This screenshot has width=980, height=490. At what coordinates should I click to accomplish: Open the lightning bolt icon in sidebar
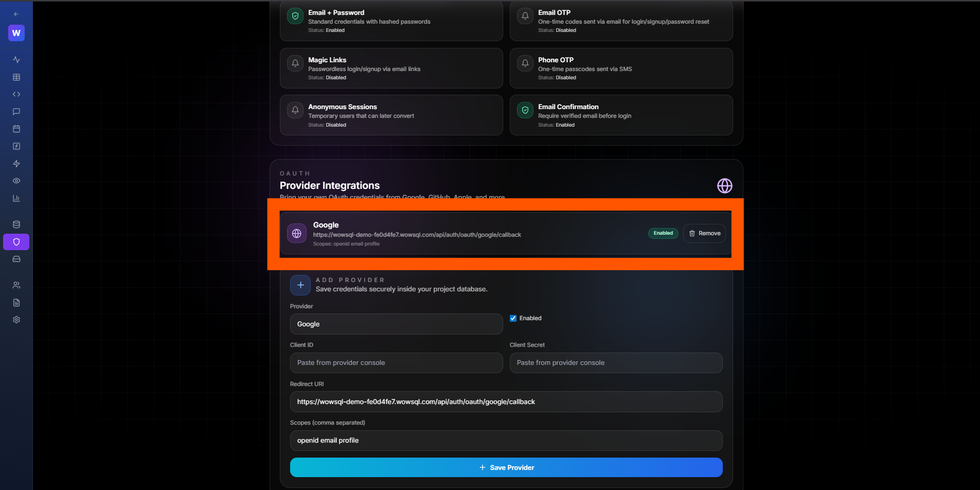[x=16, y=164]
